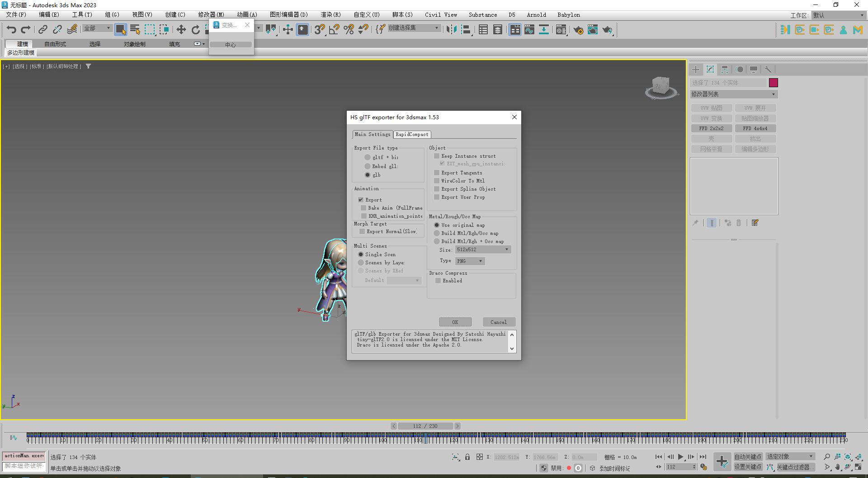
Task: Open the Select by Name list
Action: click(135, 30)
